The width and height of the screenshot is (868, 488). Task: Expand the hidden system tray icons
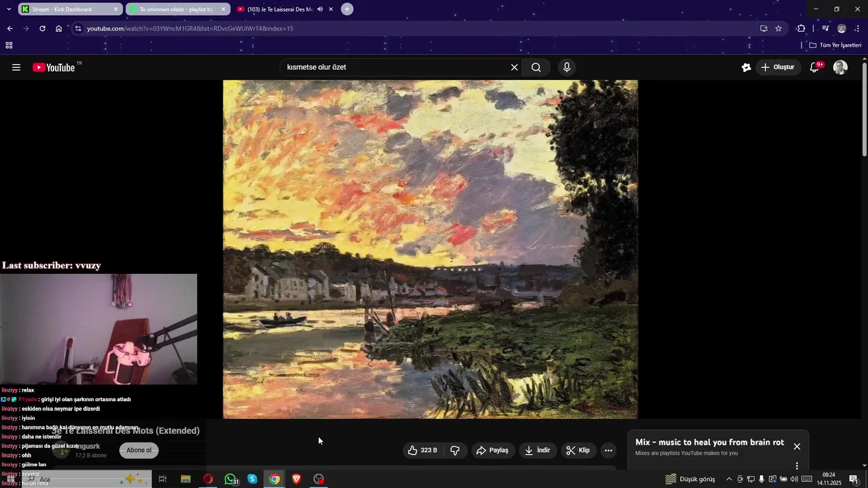tap(729, 479)
